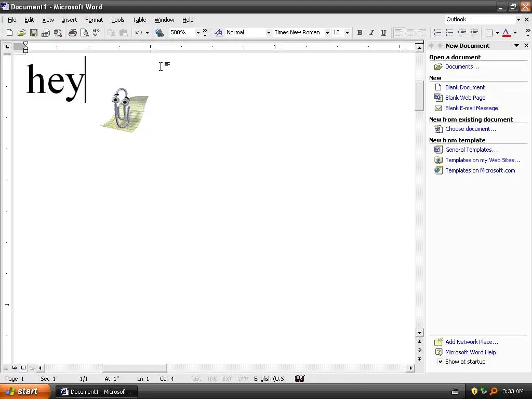Viewport: 532px width, 399px height.
Task: Open the Times New Roman font dropdown
Action: (327, 33)
